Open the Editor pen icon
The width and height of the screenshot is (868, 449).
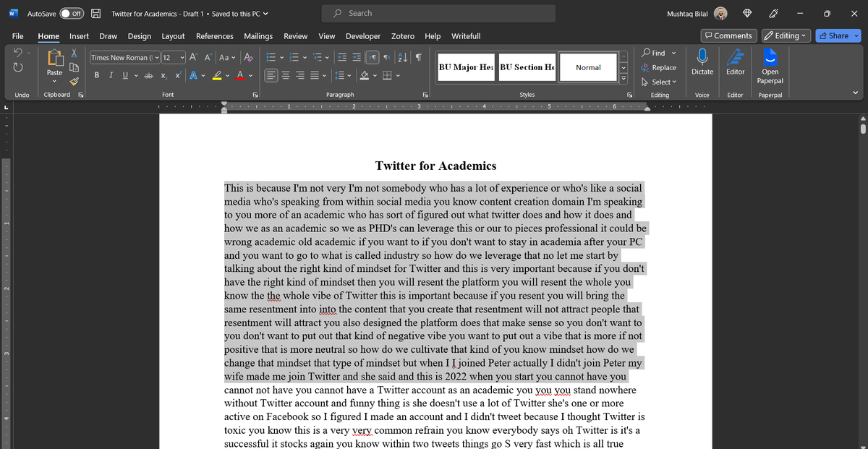pyautogui.click(x=736, y=57)
